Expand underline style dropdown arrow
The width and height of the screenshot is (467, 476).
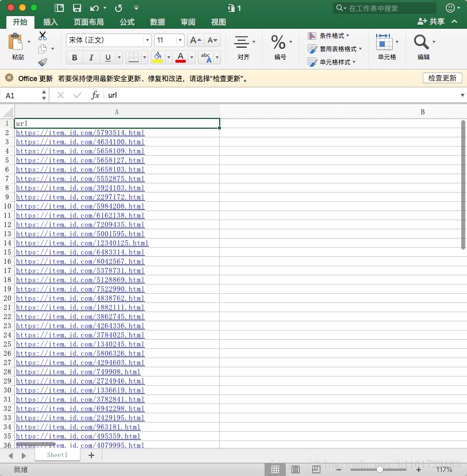(x=119, y=57)
